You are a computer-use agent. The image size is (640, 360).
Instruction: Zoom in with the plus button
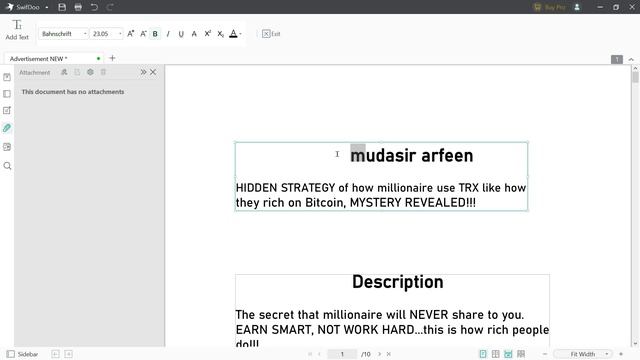coord(621,354)
